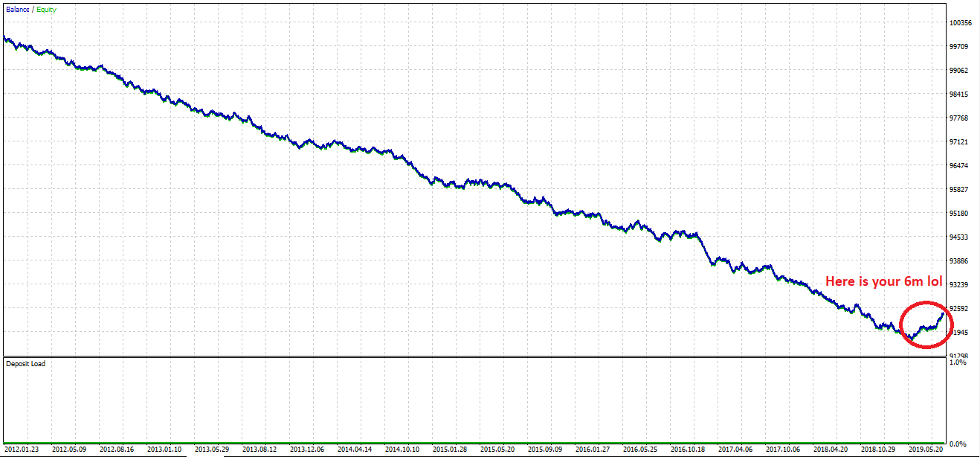Select the 2017.10.06 date label
The image size is (980, 457).
pos(784,450)
